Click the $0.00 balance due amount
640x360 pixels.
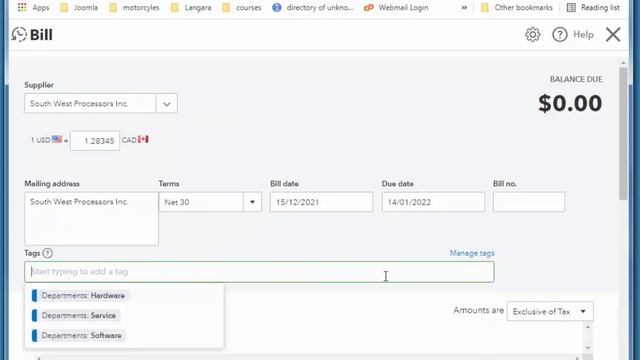(570, 103)
